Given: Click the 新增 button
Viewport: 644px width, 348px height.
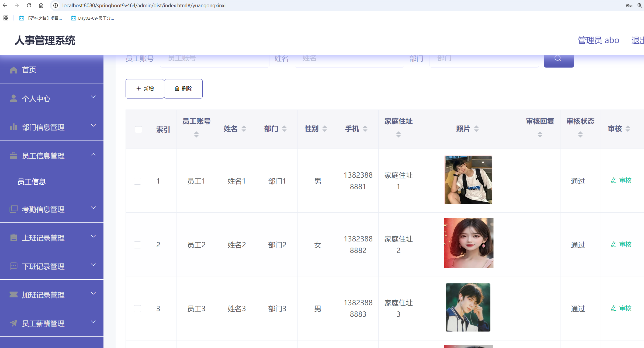Looking at the screenshot, I should pos(145,89).
